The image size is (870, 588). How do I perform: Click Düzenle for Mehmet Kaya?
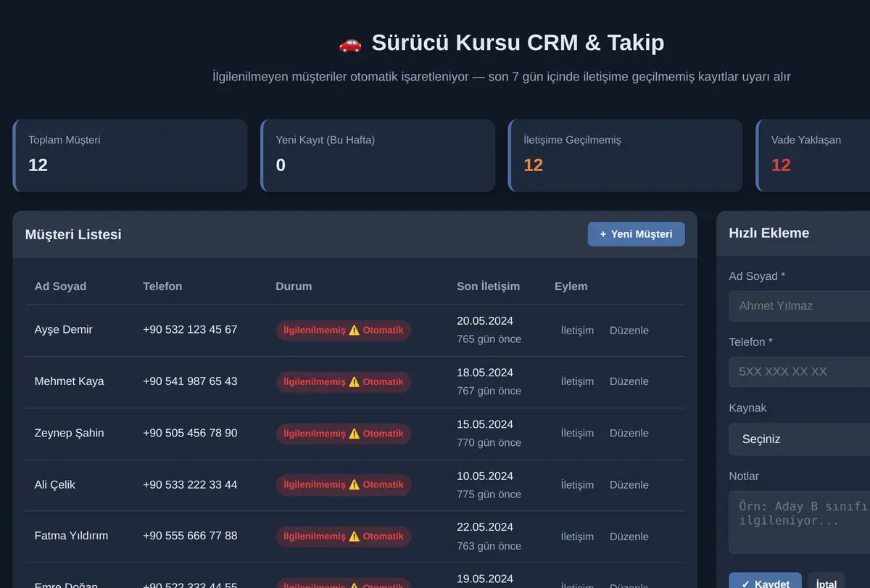[x=629, y=381]
